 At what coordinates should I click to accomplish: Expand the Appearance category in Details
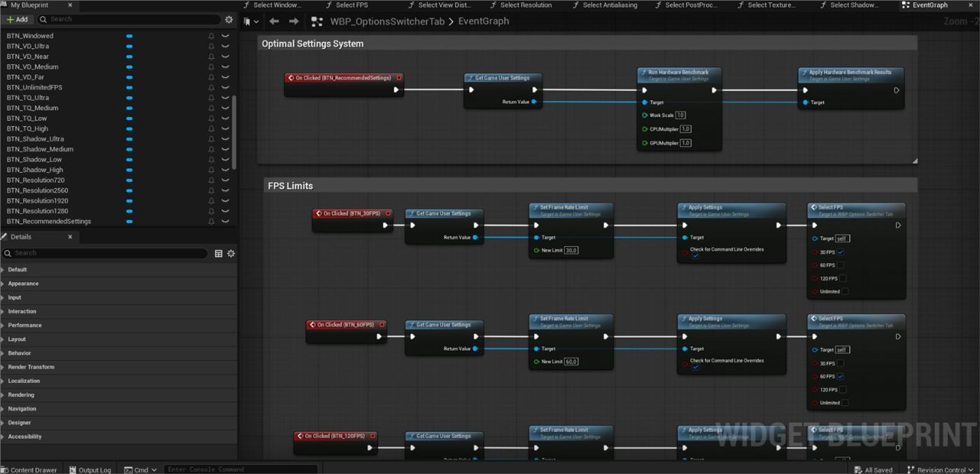pos(3,284)
